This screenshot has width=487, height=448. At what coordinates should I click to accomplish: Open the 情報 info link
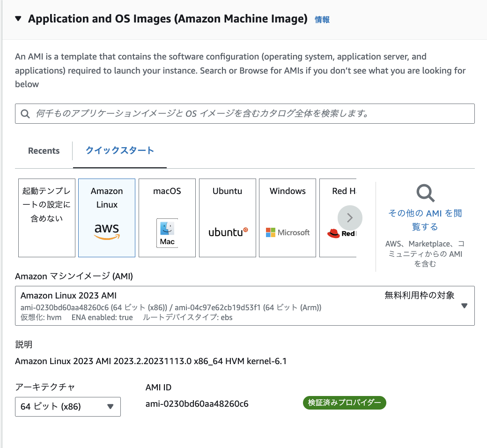point(322,20)
